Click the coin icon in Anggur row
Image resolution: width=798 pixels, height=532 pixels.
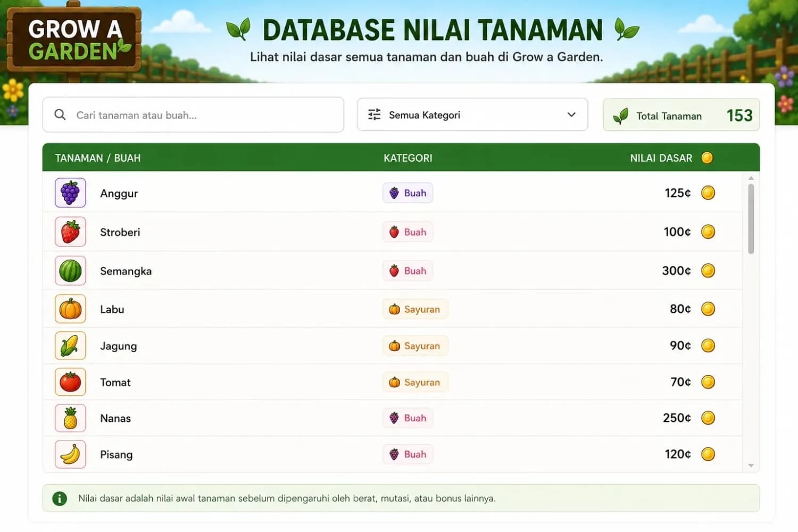coord(708,193)
